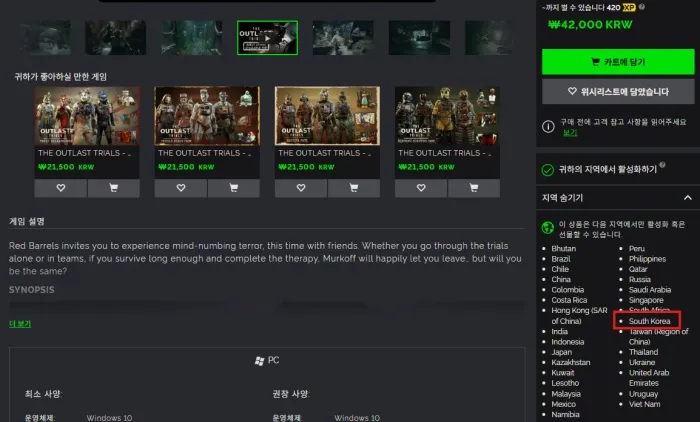700x422 pixels.
Task: Click the green 카트에 담기 button
Action: pyautogui.click(x=618, y=62)
